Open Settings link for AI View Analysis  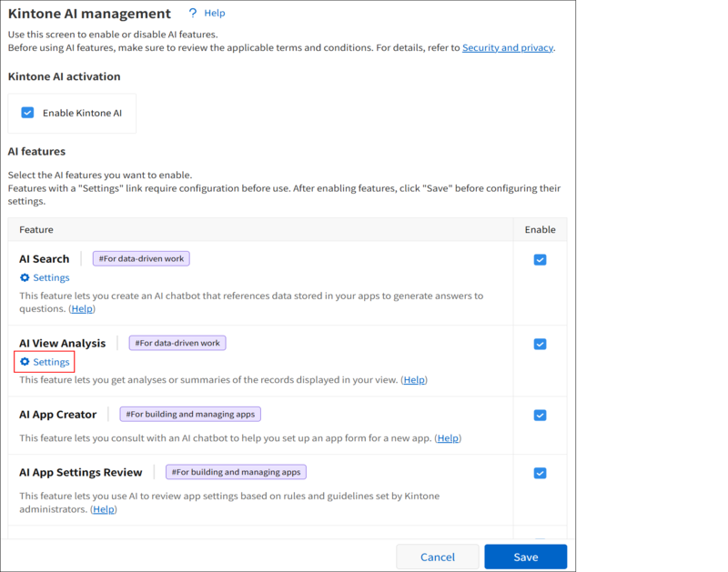coord(51,362)
